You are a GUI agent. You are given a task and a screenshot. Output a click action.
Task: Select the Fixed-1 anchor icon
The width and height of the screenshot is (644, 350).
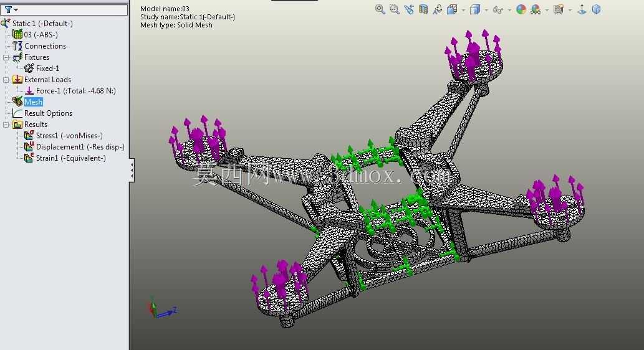[x=29, y=68]
